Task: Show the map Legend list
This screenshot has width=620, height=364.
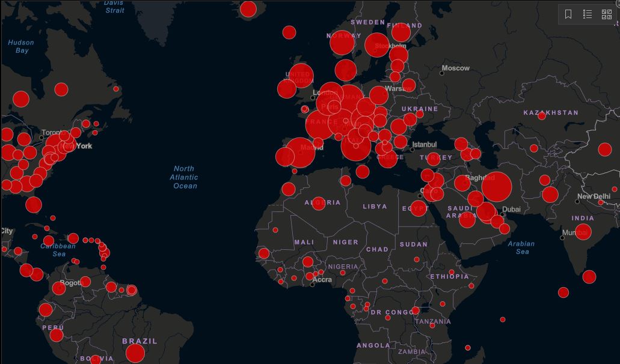Action: [x=588, y=14]
